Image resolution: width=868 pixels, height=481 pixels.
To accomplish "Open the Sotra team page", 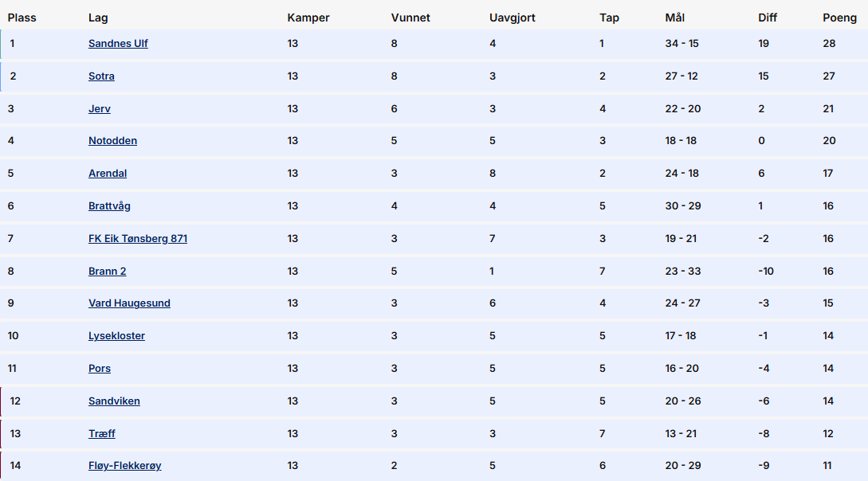I will click(x=101, y=76).
